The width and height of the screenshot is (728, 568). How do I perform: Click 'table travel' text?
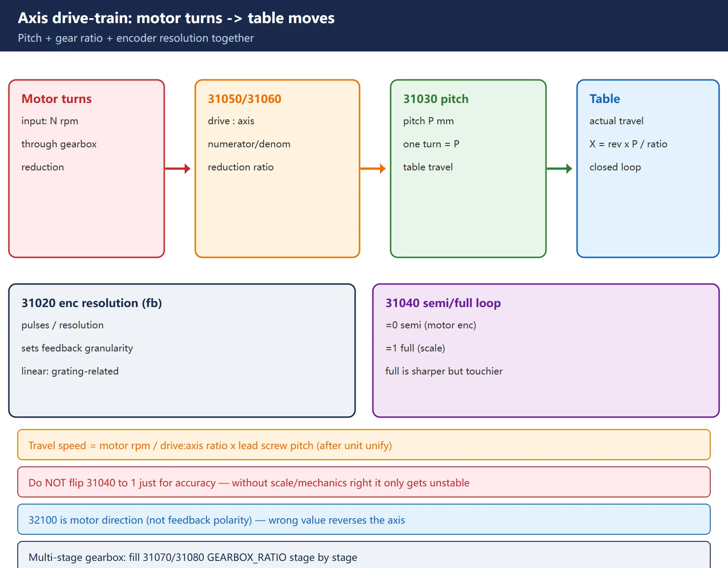coord(428,167)
